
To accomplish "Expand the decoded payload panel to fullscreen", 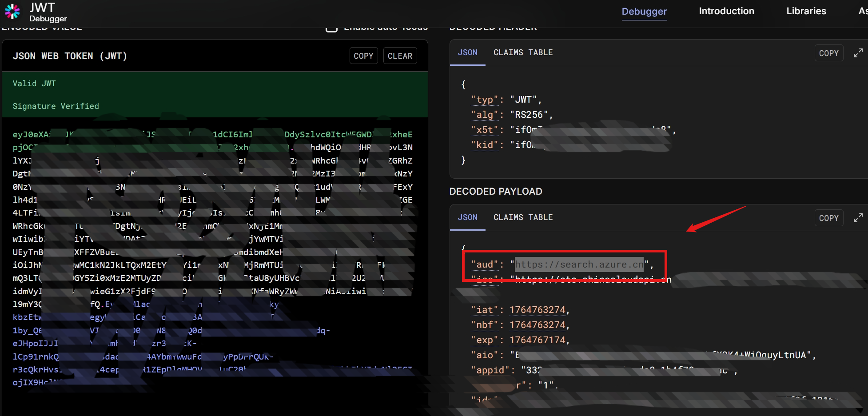I will [858, 218].
